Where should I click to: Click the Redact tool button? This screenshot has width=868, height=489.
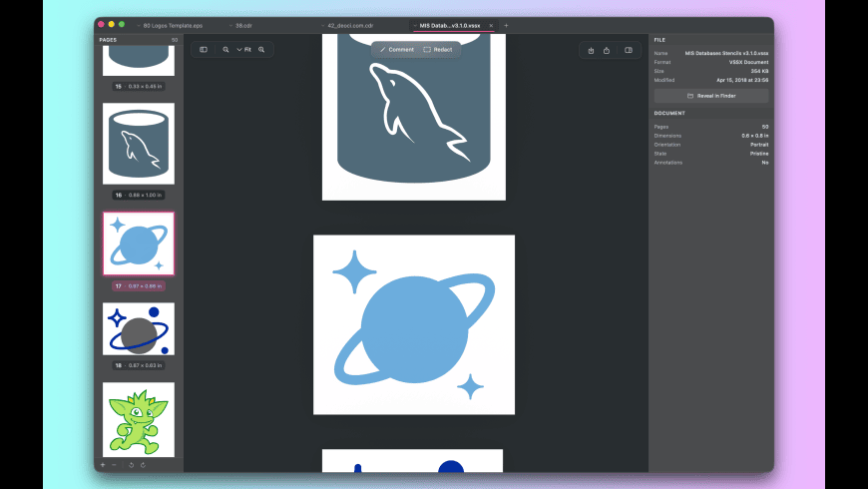(438, 49)
